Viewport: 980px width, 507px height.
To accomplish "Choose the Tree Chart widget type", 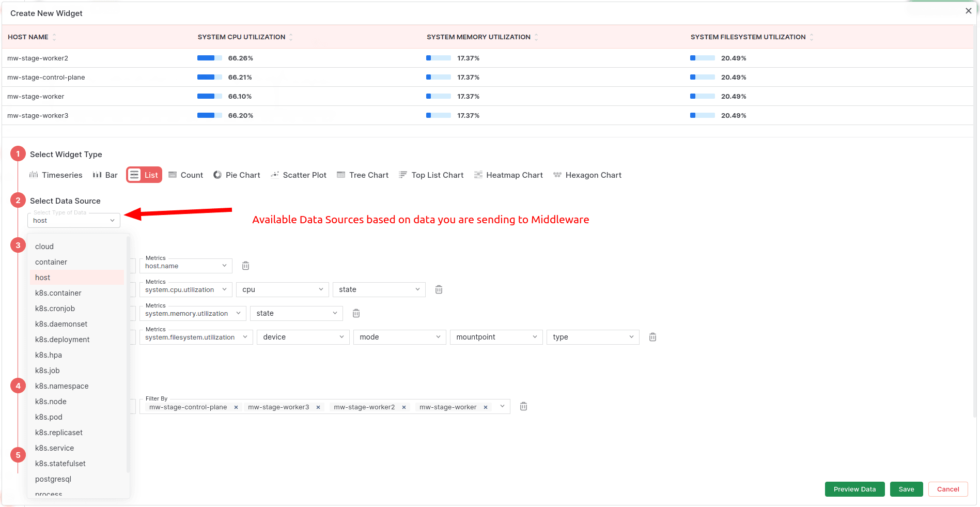I will [362, 175].
